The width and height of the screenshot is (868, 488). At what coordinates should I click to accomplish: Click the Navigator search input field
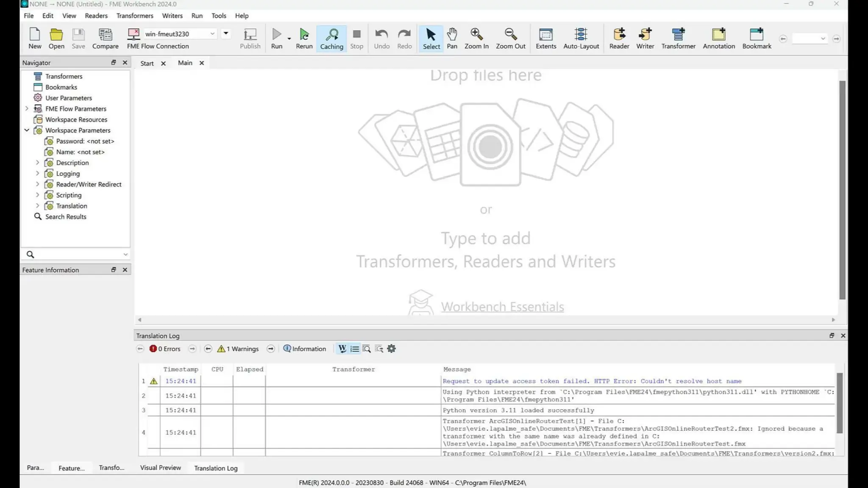[x=76, y=254]
